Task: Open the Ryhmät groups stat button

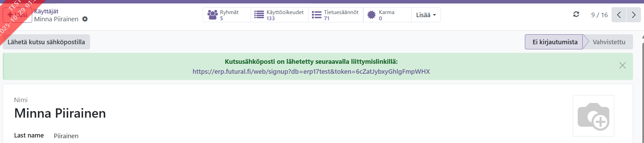Action: click(x=227, y=15)
